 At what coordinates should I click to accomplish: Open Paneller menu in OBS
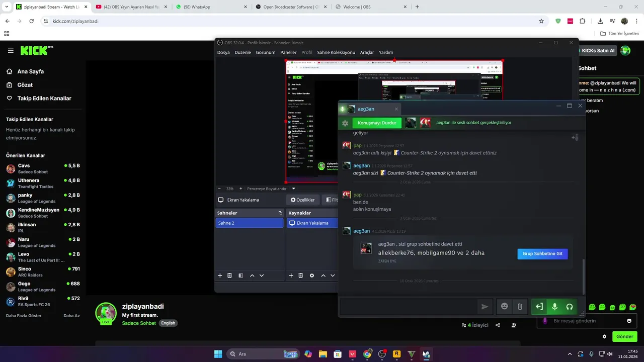(288, 52)
